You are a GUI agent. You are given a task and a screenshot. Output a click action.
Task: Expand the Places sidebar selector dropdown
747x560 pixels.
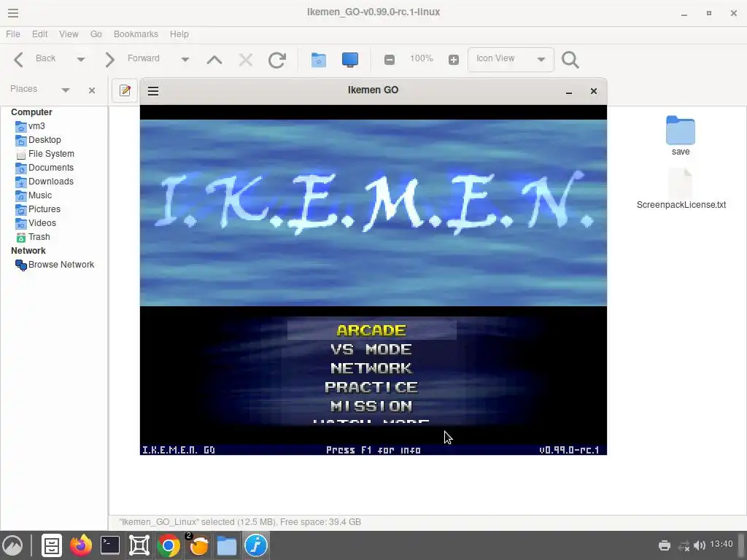click(66, 90)
